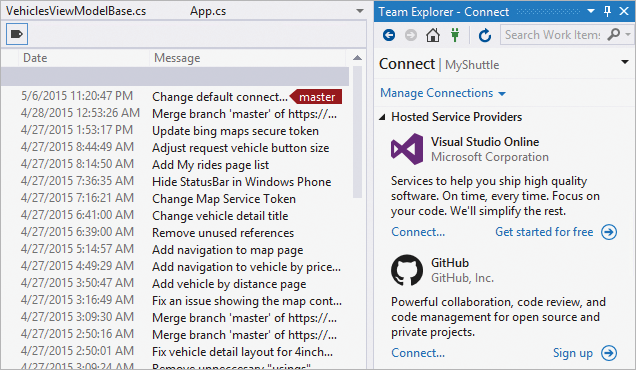Click the Visual Studio Online logo
This screenshot has height=370, width=636.
(x=407, y=149)
